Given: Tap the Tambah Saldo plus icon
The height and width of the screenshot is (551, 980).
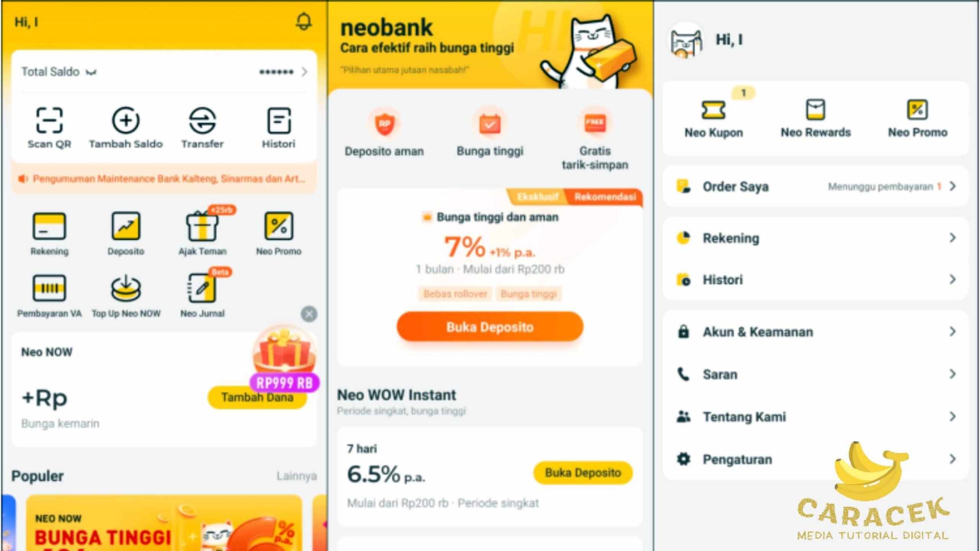Looking at the screenshot, I should [126, 120].
